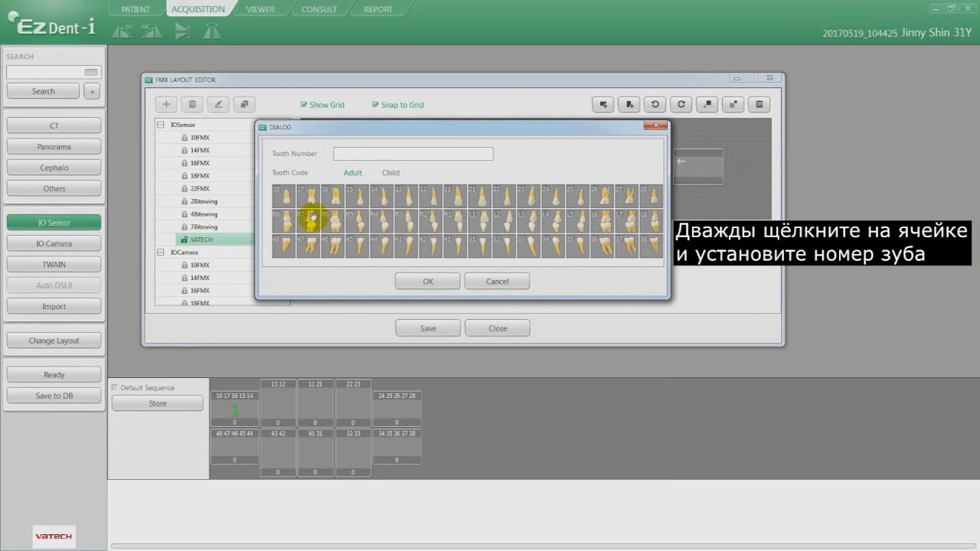Click the 18 17 16 15 14 sequence cell
Image resolution: width=980 pixels, height=551 pixels.
pyautogui.click(x=234, y=409)
